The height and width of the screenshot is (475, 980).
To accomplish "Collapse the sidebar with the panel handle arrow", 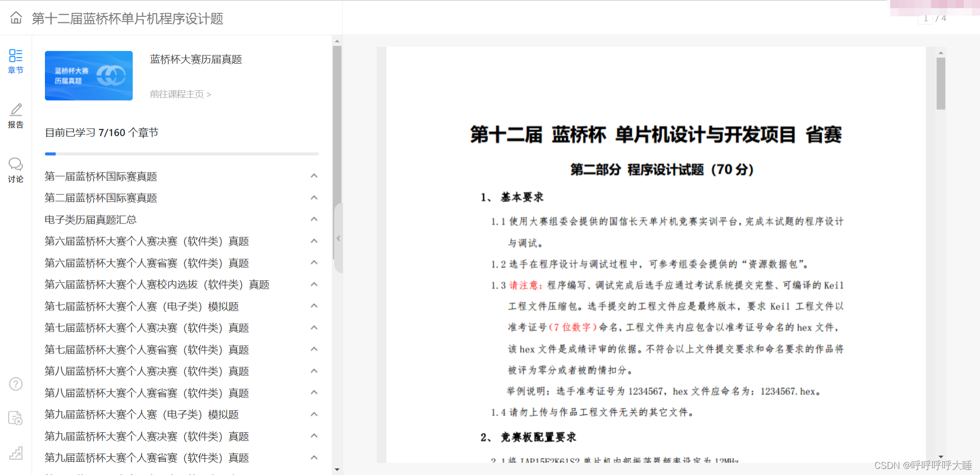I will pos(338,238).
